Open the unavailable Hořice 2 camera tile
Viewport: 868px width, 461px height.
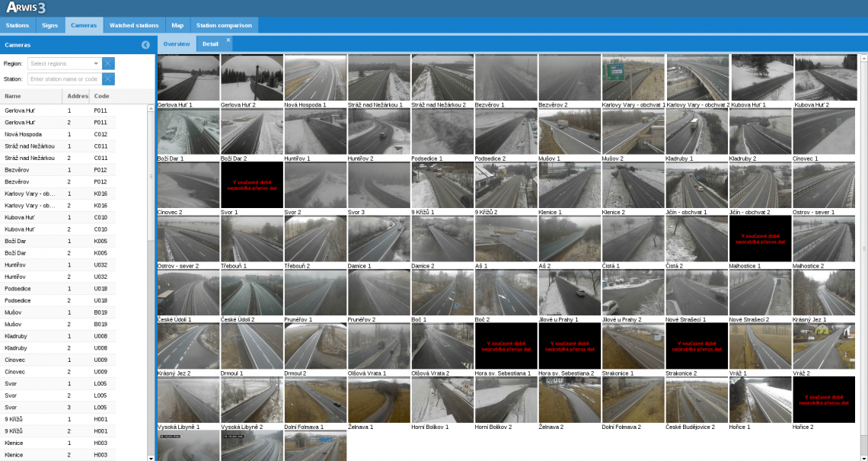click(x=824, y=400)
